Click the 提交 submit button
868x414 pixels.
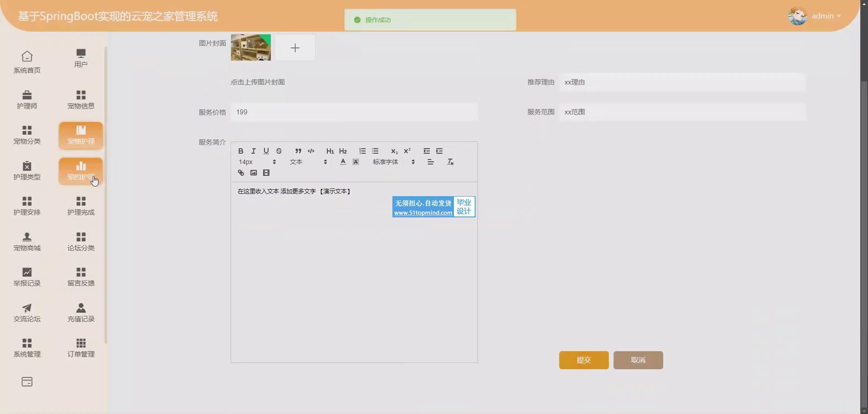(x=584, y=360)
